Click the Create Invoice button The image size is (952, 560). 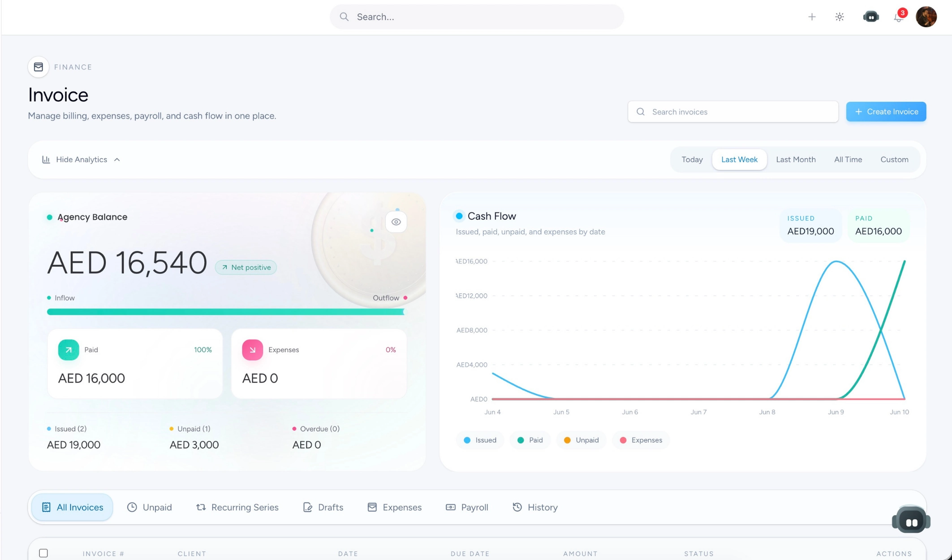click(x=886, y=112)
